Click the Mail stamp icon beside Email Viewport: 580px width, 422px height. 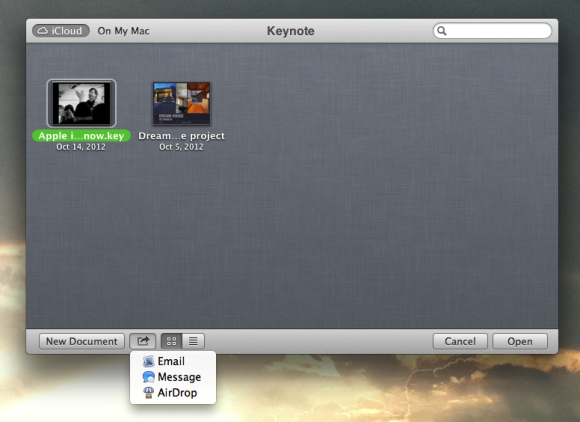[x=148, y=361]
